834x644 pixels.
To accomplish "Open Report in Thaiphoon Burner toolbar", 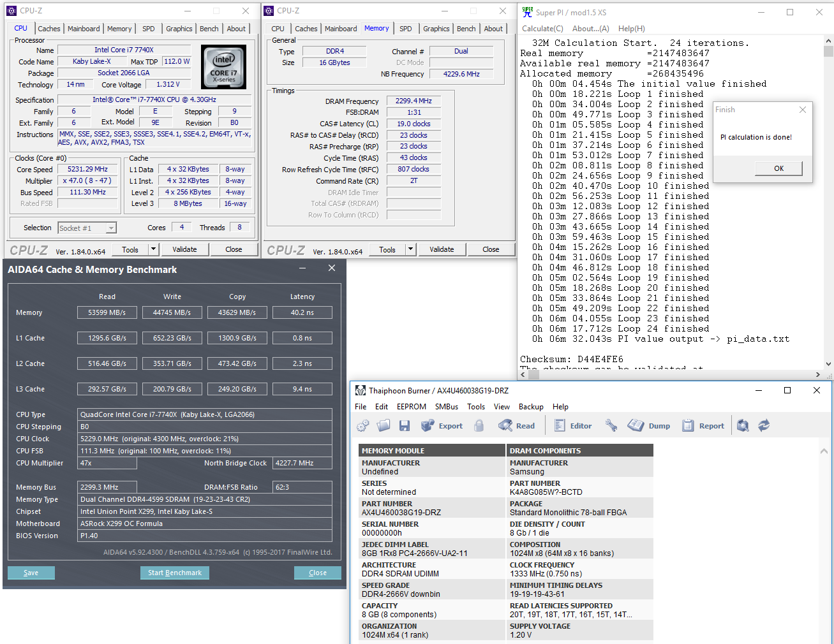I will tap(703, 426).
